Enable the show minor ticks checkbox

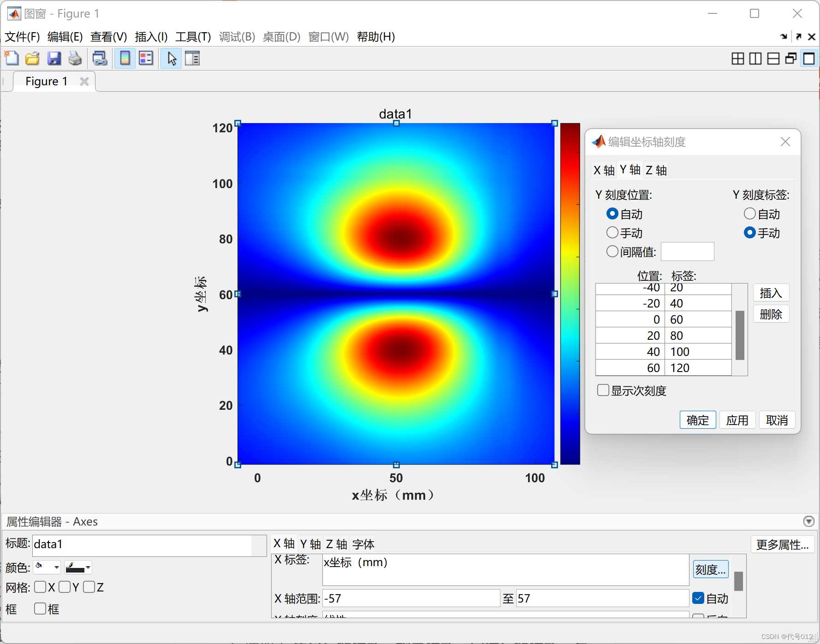603,390
